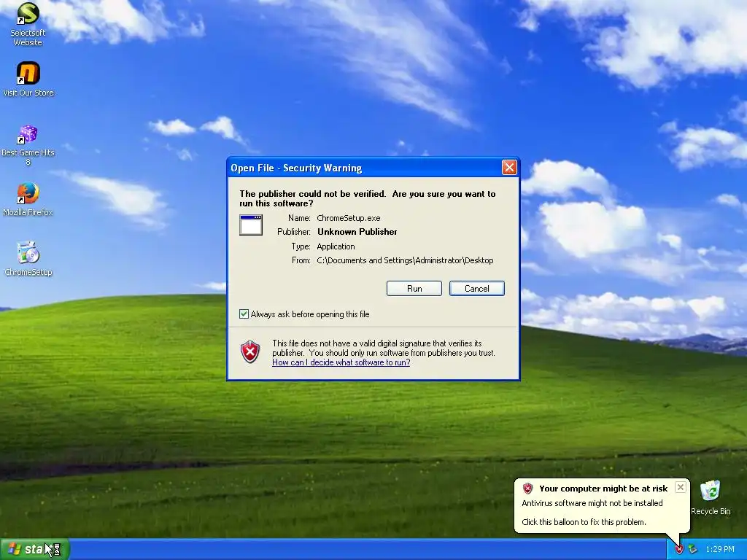
Task: Close the Security Warning dialog
Action: [509, 168]
